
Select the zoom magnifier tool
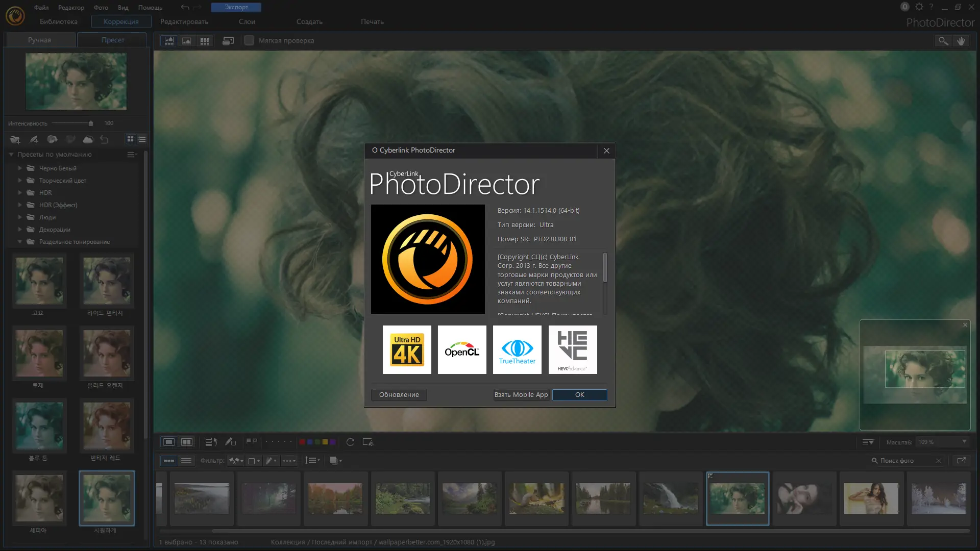[943, 41]
